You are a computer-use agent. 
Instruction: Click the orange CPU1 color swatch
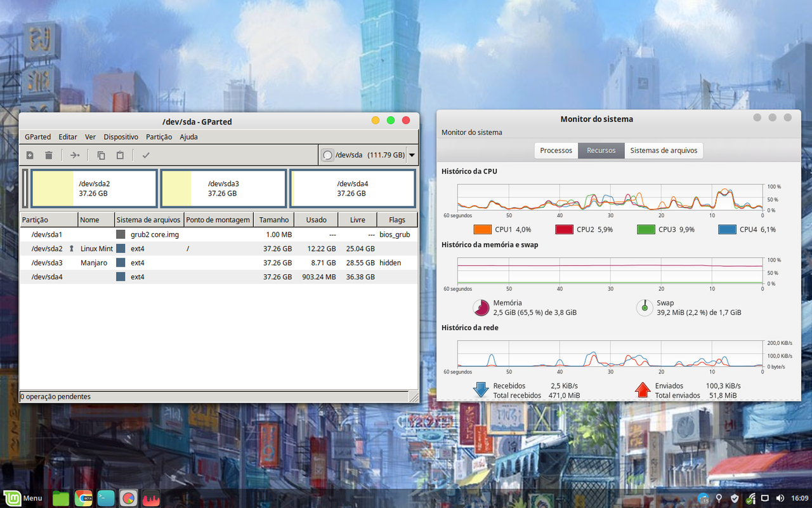tap(483, 229)
